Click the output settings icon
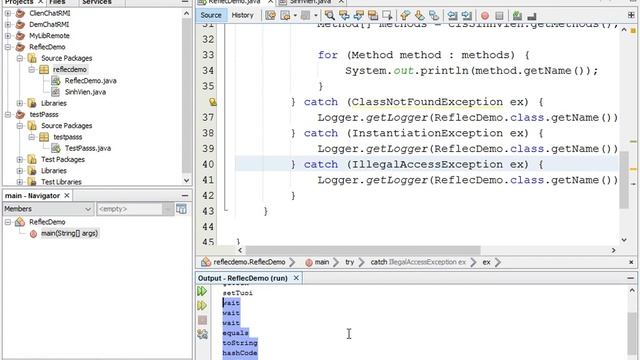The image size is (640, 360). [202, 334]
